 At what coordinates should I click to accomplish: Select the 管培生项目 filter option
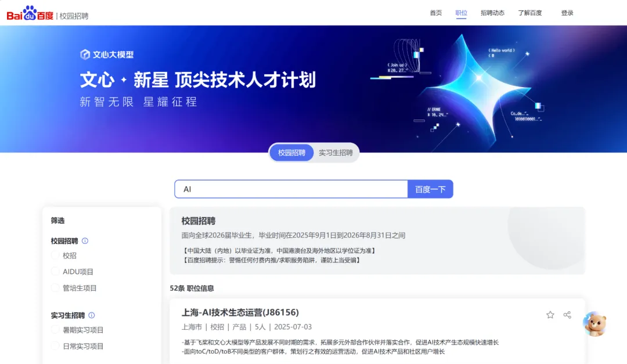74,288
